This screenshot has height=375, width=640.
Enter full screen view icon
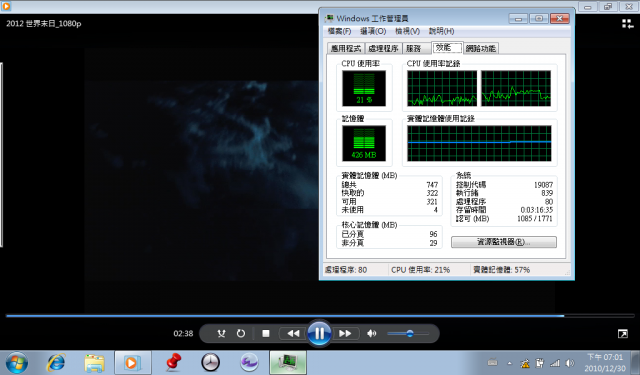(x=623, y=334)
